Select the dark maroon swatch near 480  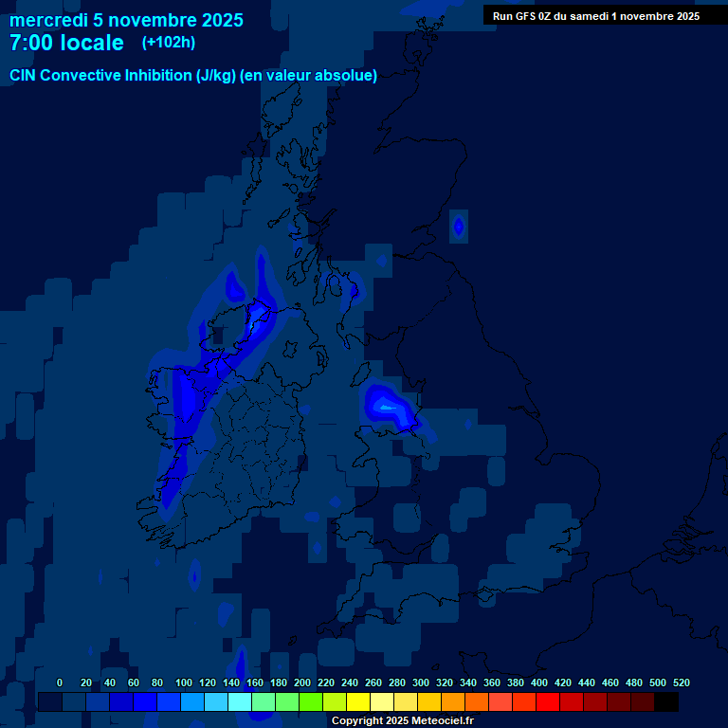click(643, 701)
